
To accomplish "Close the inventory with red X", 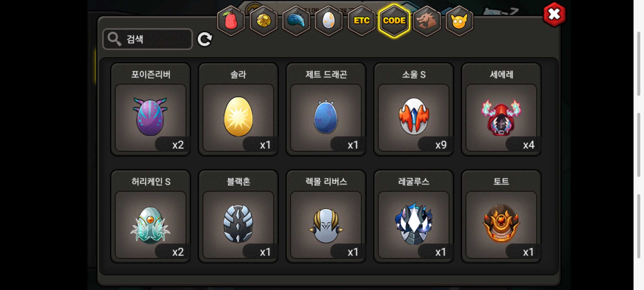I will coord(554,15).
